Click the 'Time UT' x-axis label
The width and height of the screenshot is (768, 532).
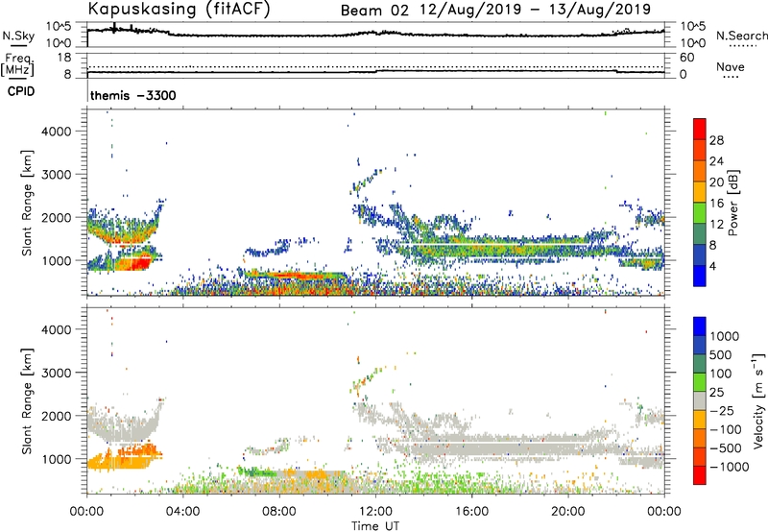pyautogui.click(x=375, y=525)
